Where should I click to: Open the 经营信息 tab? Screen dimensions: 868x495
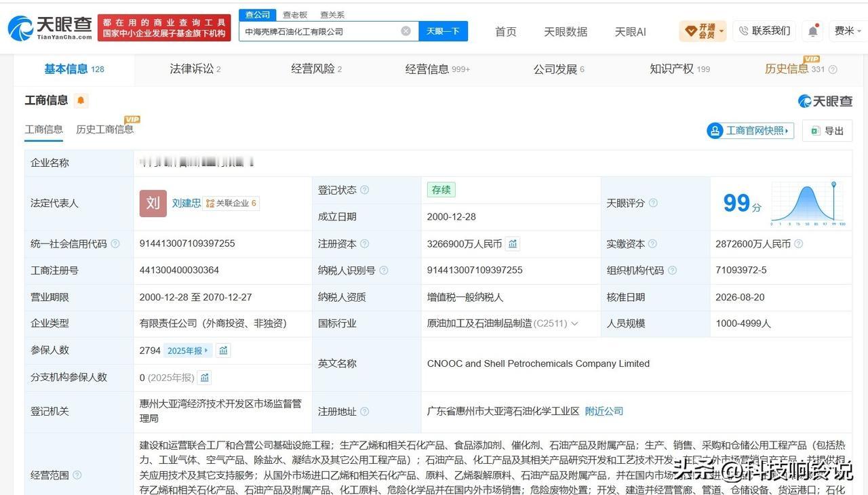tap(437, 69)
